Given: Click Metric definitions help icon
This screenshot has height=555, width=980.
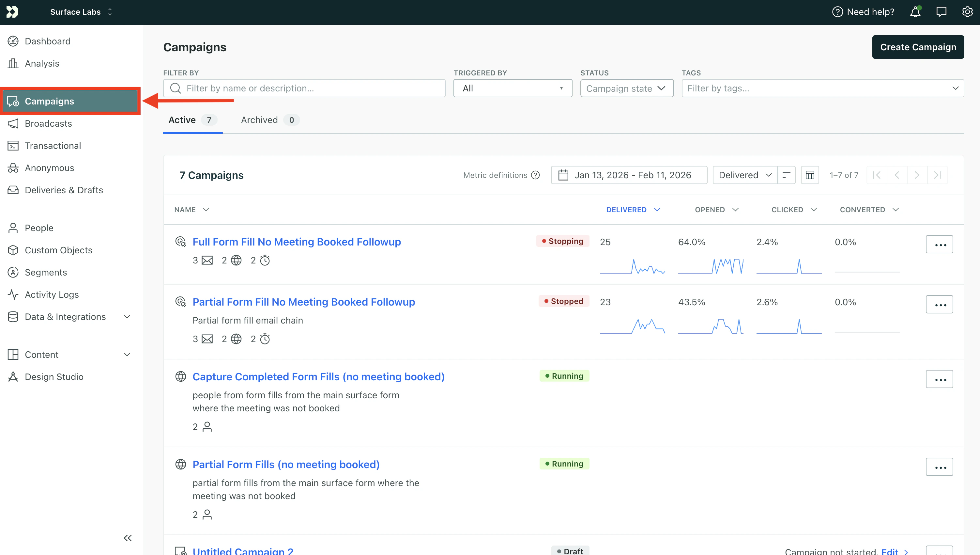Looking at the screenshot, I should pos(535,175).
